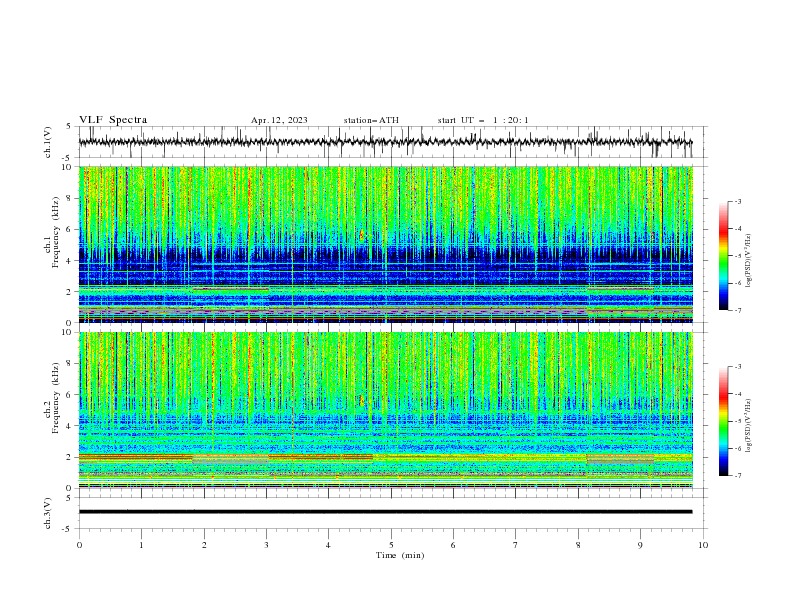792x612 pixels.
Task: Click time axis tick label '6'
Action: [453, 545]
